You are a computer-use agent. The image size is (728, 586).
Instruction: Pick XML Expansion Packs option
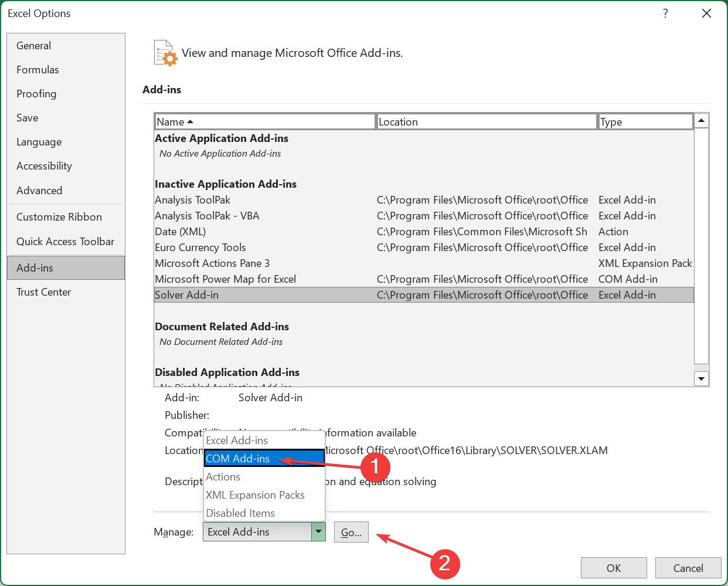[x=255, y=495]
